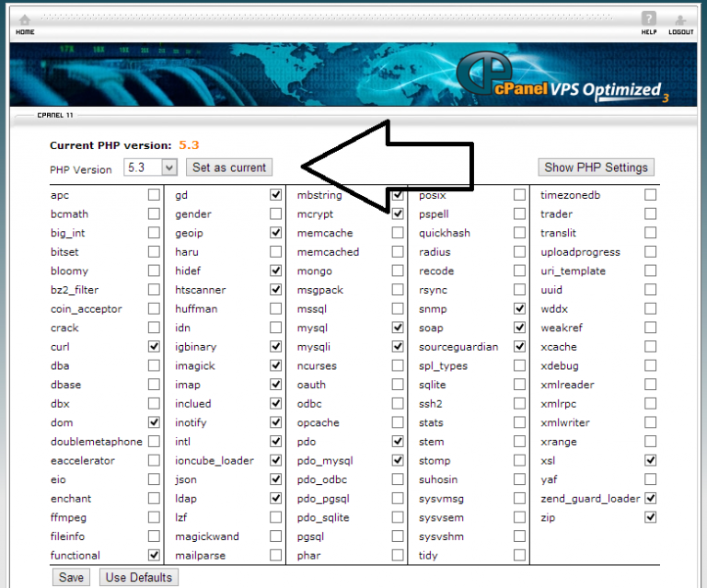707x588 pixels.
Task: Open the PHP Version dropdown
Action: [x=151, y=167]
